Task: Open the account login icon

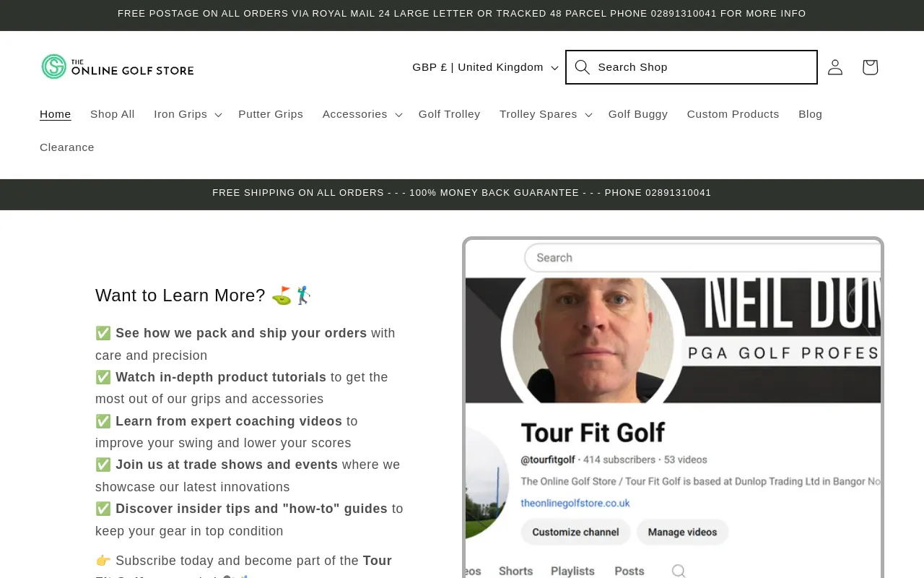Action: (x=835, y=67)
